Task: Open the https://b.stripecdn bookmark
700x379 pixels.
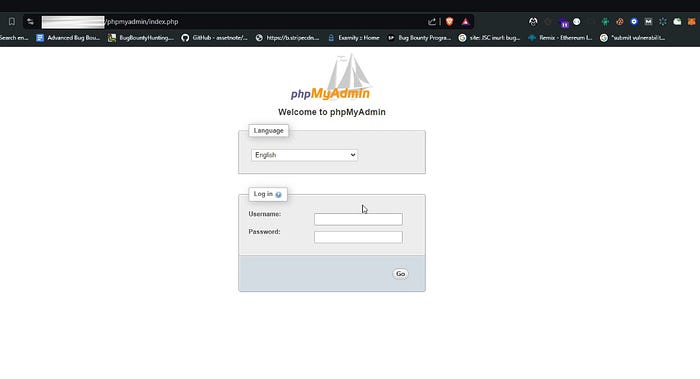Action: pos(288,38)
